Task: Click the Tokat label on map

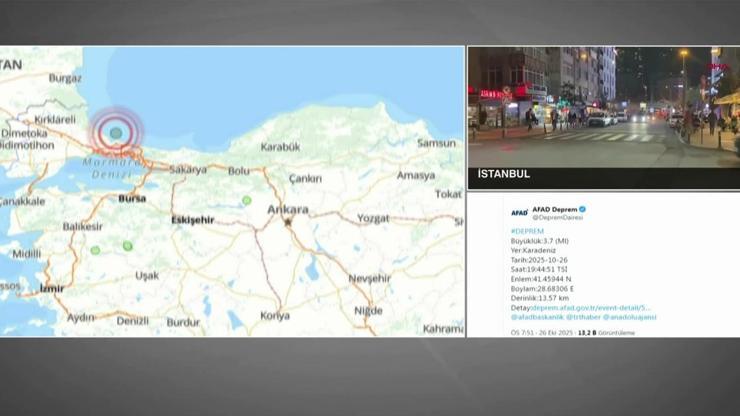Action: [x=448, y=194]
